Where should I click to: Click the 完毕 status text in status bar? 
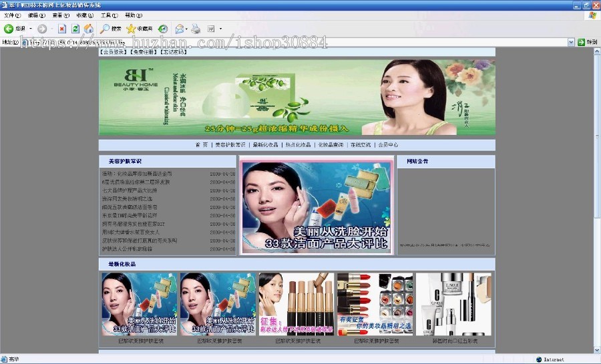[14, 359]
